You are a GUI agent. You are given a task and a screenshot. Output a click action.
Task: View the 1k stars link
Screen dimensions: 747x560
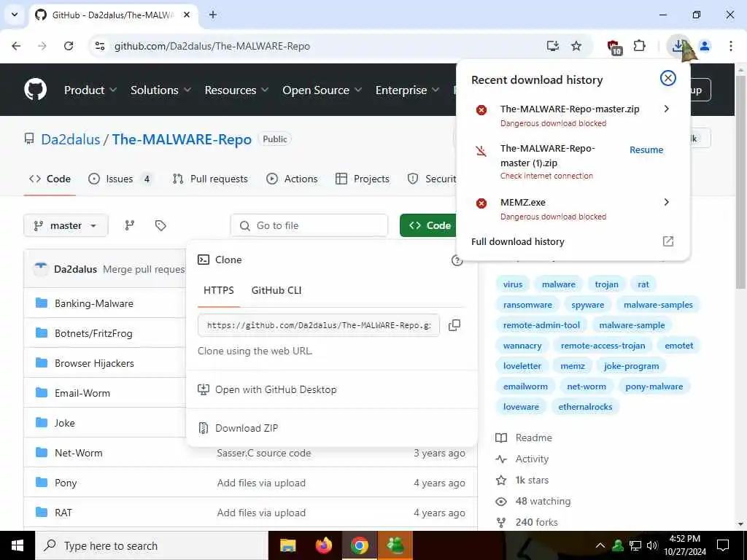point(532,480)
